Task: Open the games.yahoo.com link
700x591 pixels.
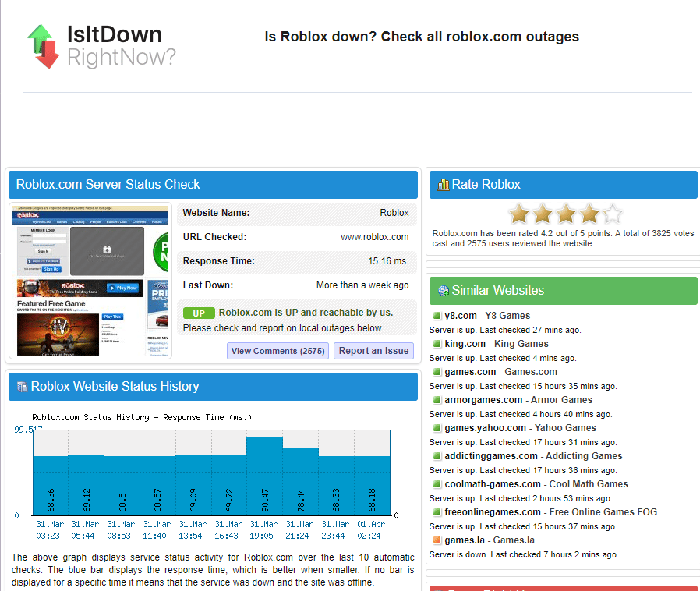Action: click(486, 428)
